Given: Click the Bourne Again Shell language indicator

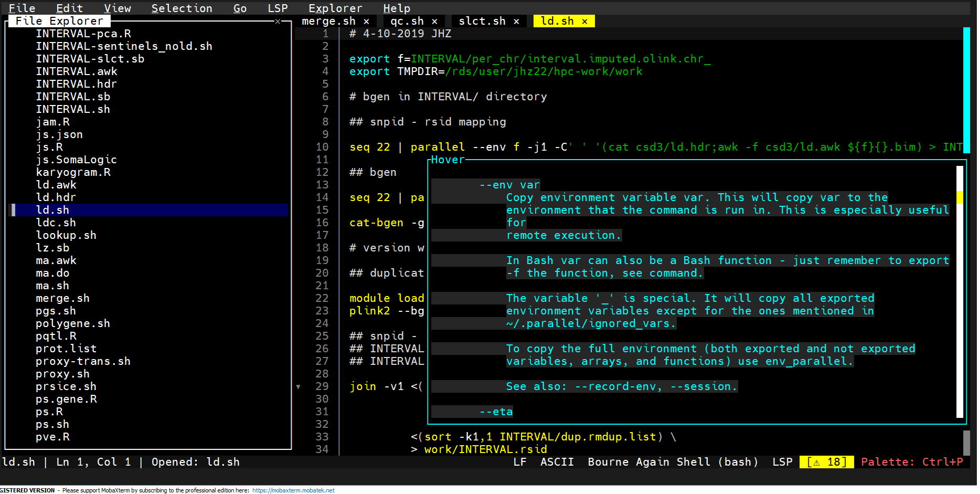Looking at the screenshot, I should [673, 462].
